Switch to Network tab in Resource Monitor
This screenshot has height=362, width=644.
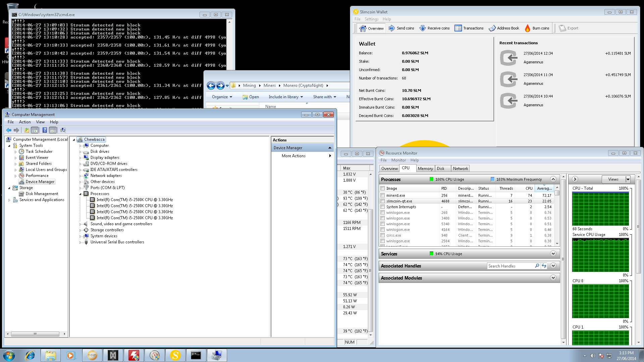coord(461,169)
